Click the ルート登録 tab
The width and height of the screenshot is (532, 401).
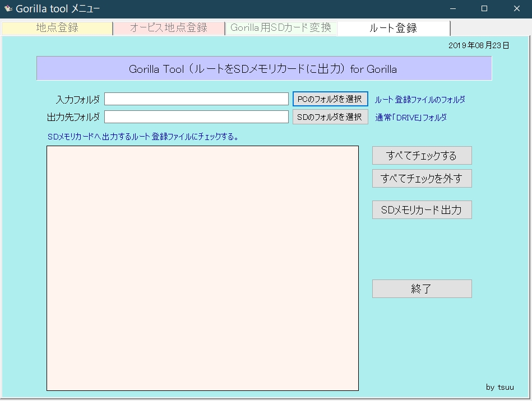click(x=393, y=28)
